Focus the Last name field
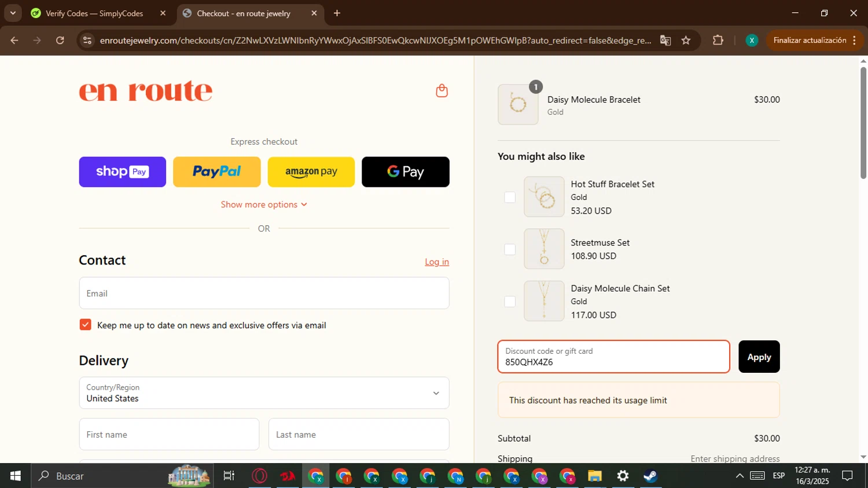Screen dimensions: 868x488 (x=359, y=434)
